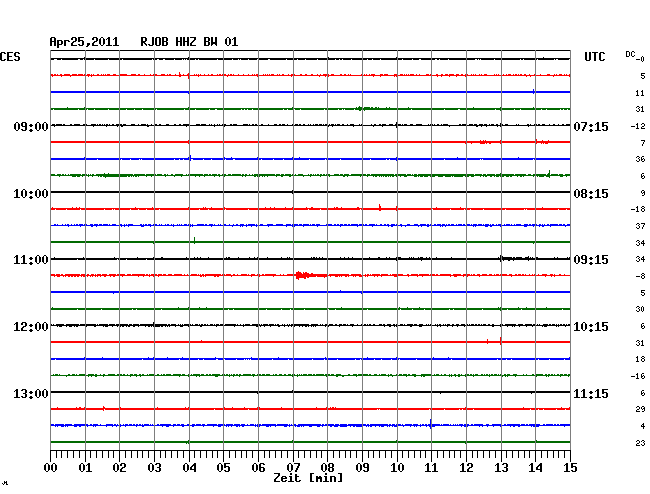
Task: Click the 10:15 UTC time label
Action: pyautogui.click(x=591, y=327)
